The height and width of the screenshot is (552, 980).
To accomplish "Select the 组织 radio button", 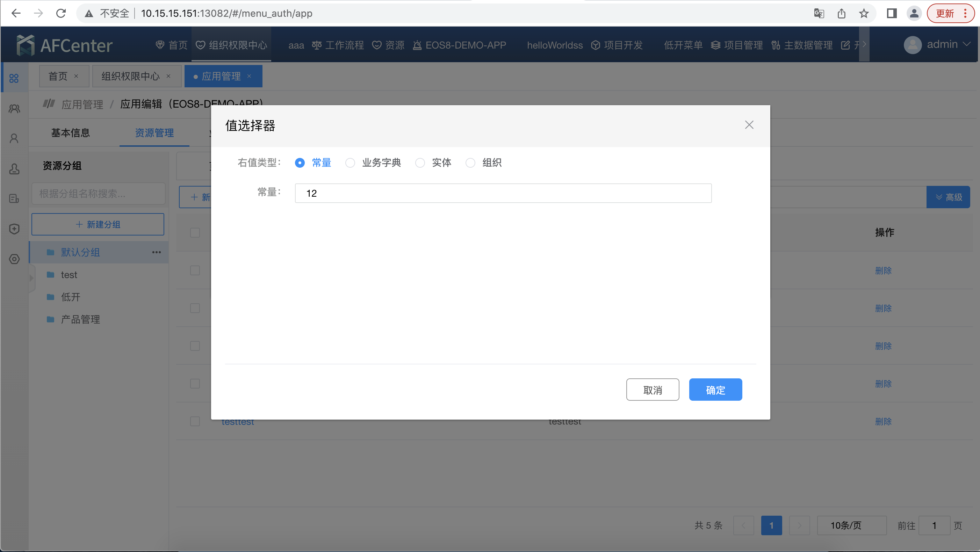I will point(470,163).
